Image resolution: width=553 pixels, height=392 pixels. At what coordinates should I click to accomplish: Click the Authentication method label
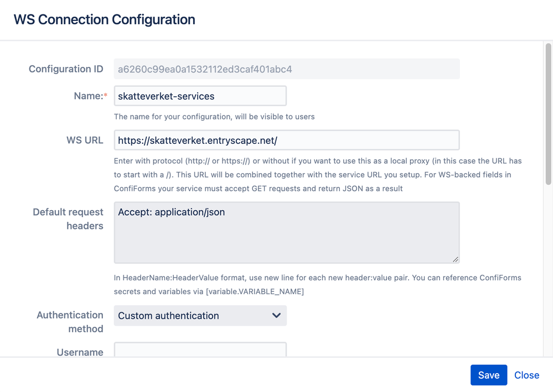point(70,322)
